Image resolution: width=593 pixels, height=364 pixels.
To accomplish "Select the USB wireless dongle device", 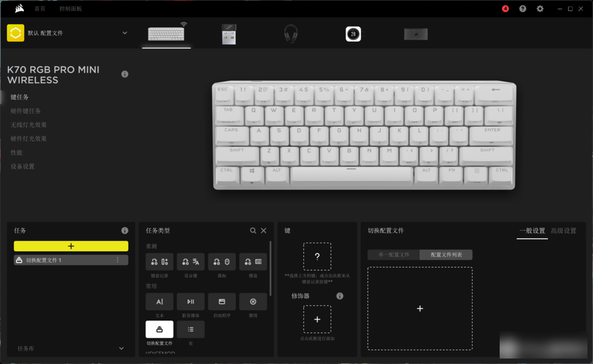I will coord(229,34).
